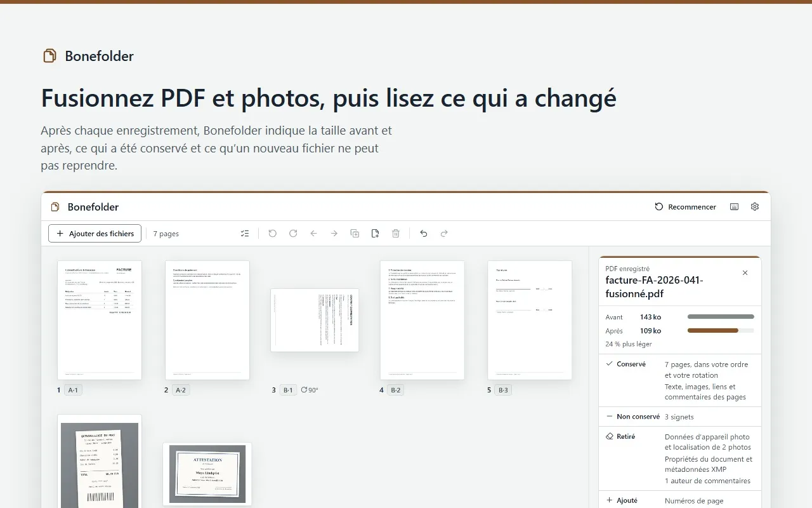This screenshot has height=508, width=812.
Task: Click the Avant size bar
Action: [x=721, y=317]
